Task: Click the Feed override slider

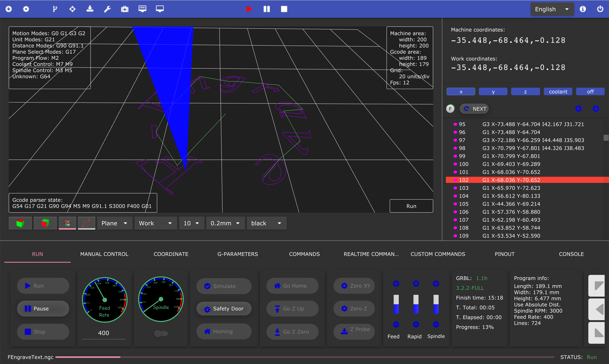Action: [x=396, y=304]
